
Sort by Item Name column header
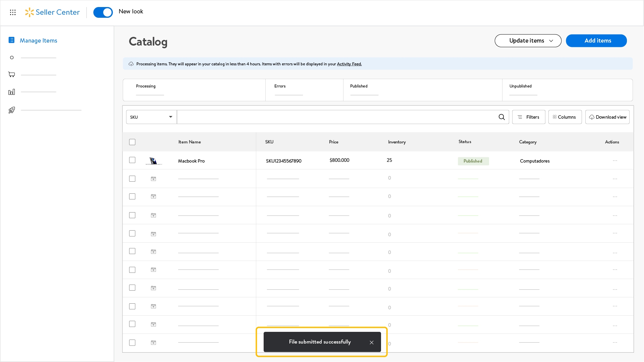tap(190, 142)
